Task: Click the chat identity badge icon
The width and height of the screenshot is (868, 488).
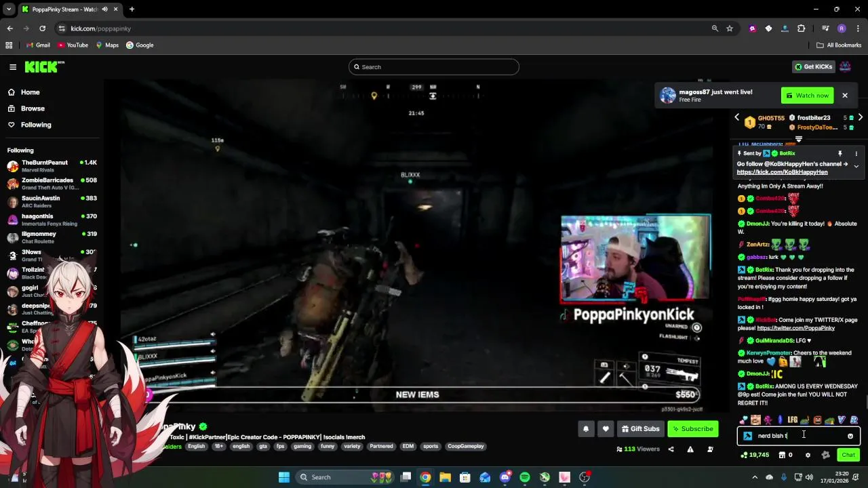Action: click(747, 436)
